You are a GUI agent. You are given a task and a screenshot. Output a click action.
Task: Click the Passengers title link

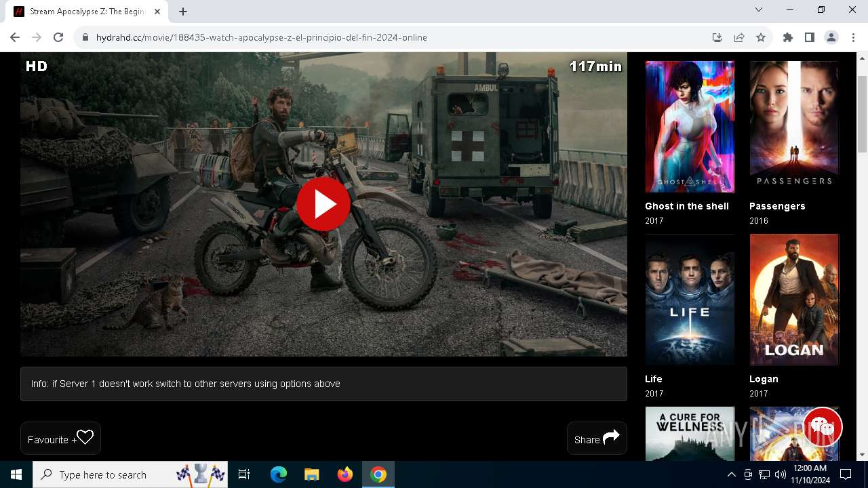point(777,206)
